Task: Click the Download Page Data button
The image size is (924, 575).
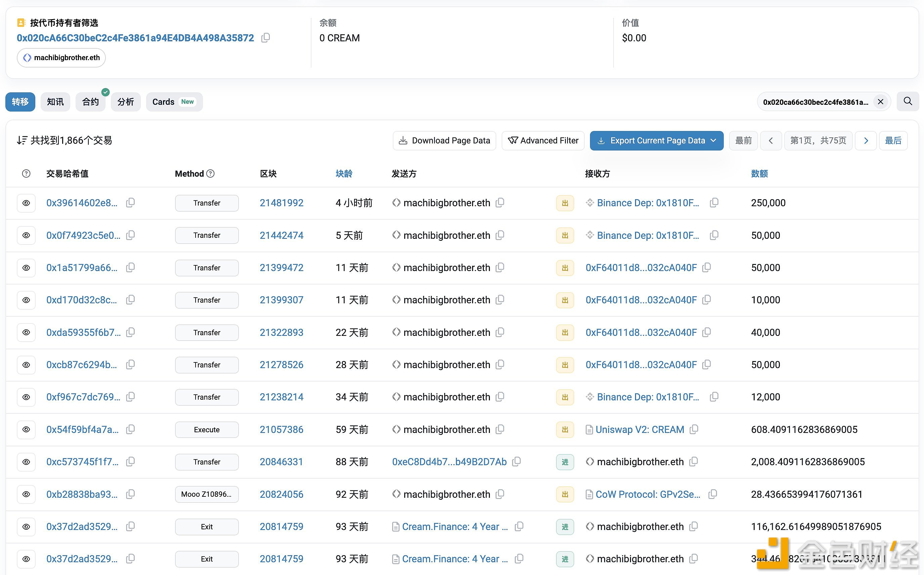Action: pos(444,141)
